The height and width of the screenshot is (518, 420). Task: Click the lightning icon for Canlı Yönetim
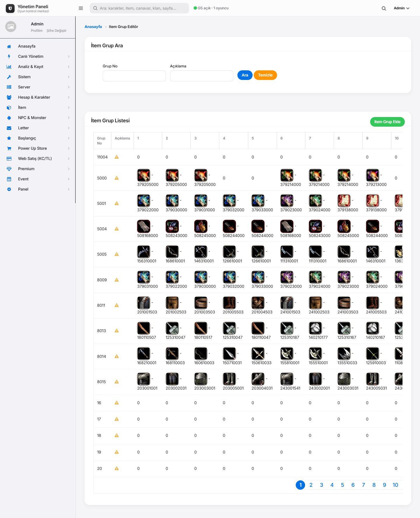click(9, 57)
